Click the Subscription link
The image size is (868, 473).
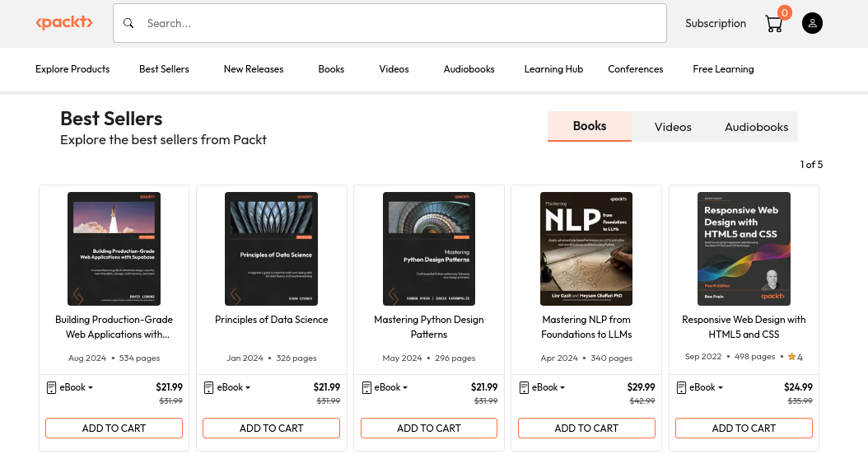715,23
